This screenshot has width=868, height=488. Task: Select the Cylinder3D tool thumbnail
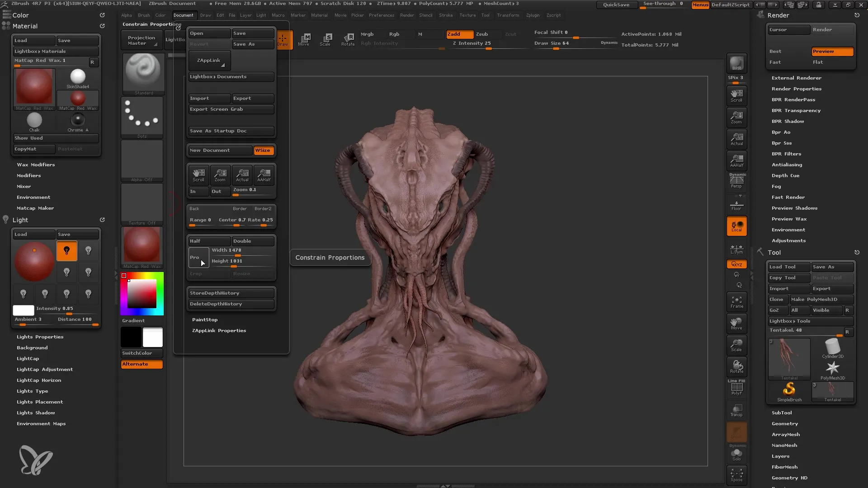click(x=832, y=348)
